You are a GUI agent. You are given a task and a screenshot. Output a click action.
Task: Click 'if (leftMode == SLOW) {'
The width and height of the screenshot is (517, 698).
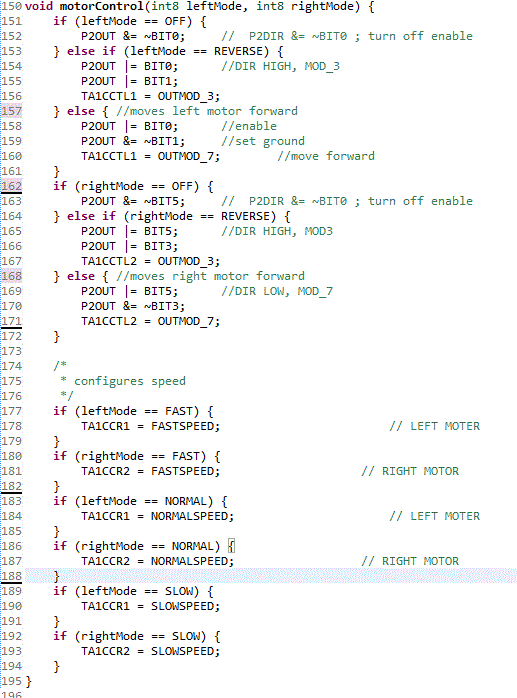click(x=133, y=591)
